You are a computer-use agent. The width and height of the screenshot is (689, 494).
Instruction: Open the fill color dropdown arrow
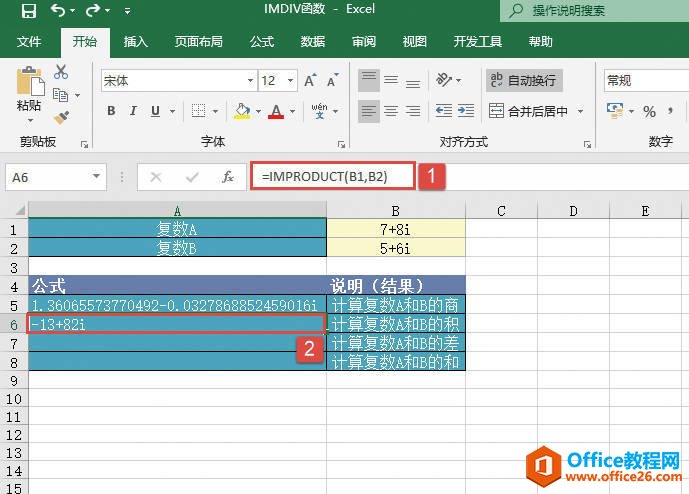[x=258, y=111]
